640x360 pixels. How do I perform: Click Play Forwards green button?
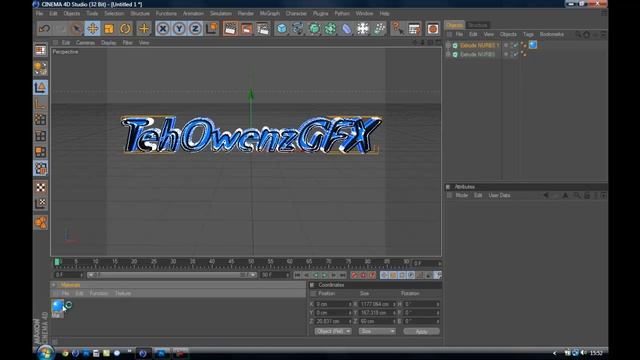[325, 276]
